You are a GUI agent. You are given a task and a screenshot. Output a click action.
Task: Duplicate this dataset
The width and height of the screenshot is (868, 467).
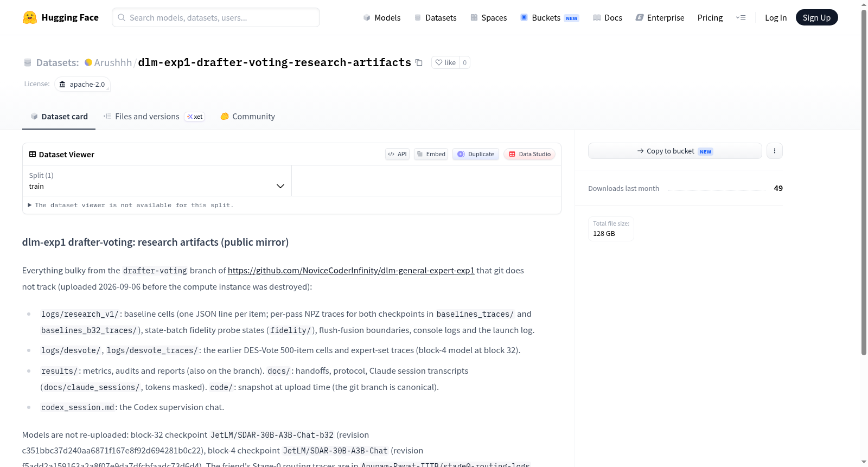tap(476, 154)
